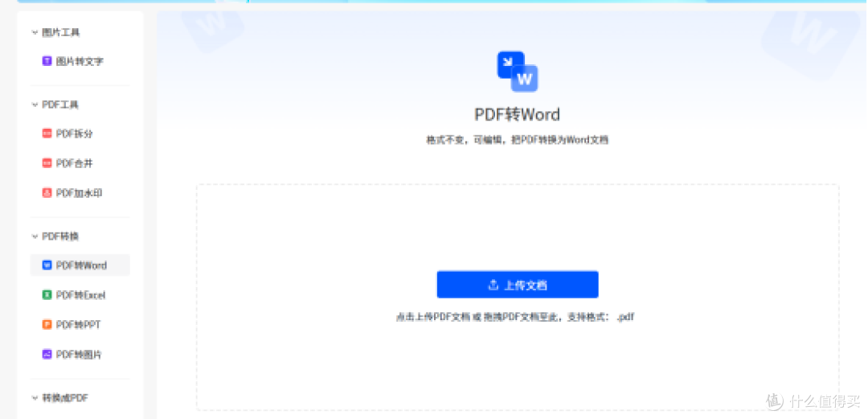Viewport: 868px width, 419px height.
Task: Click the PDF转PPT orange icon
Action: pyautogui.click(x=47, y=325)
